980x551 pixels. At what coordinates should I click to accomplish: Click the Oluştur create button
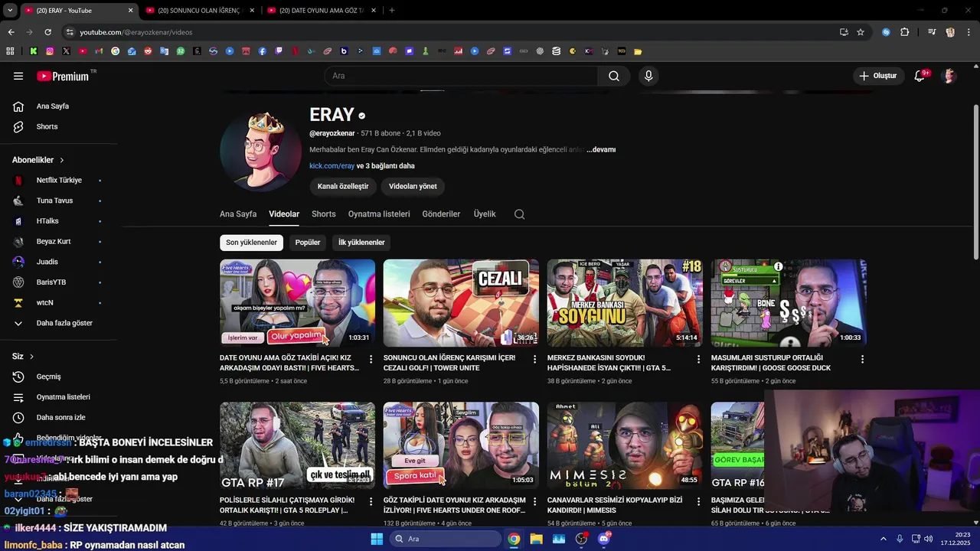click(x=877, y=76)
